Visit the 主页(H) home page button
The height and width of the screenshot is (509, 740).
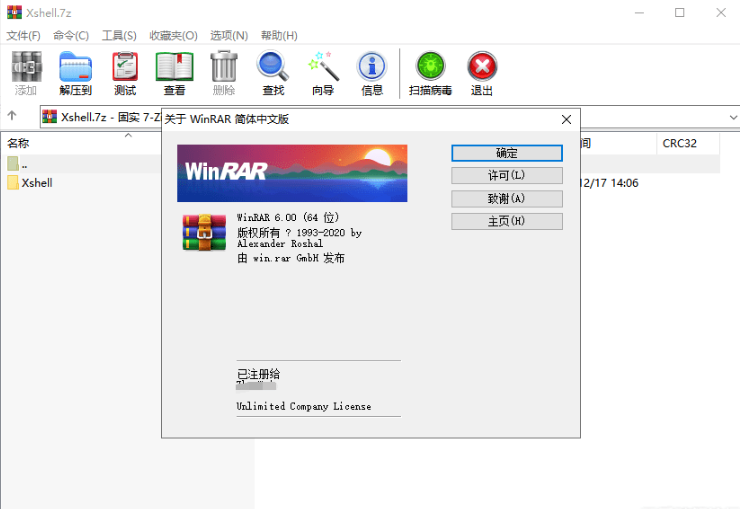(507, 221)
